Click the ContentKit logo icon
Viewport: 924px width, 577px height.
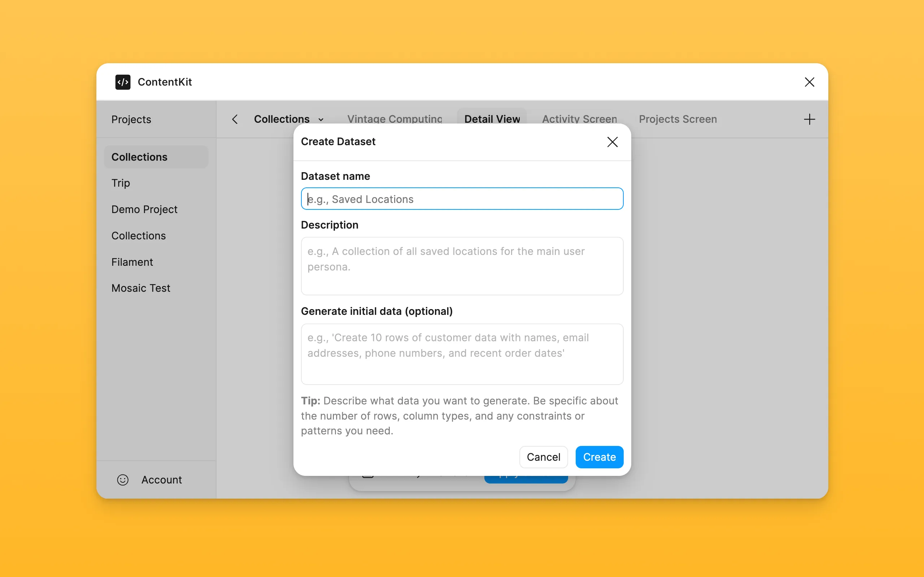[x=122, y=82]
